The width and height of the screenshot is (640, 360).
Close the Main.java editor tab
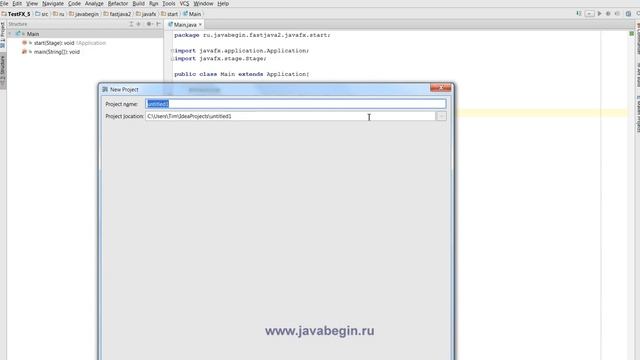pyautogui.click(x=200, y=24)
